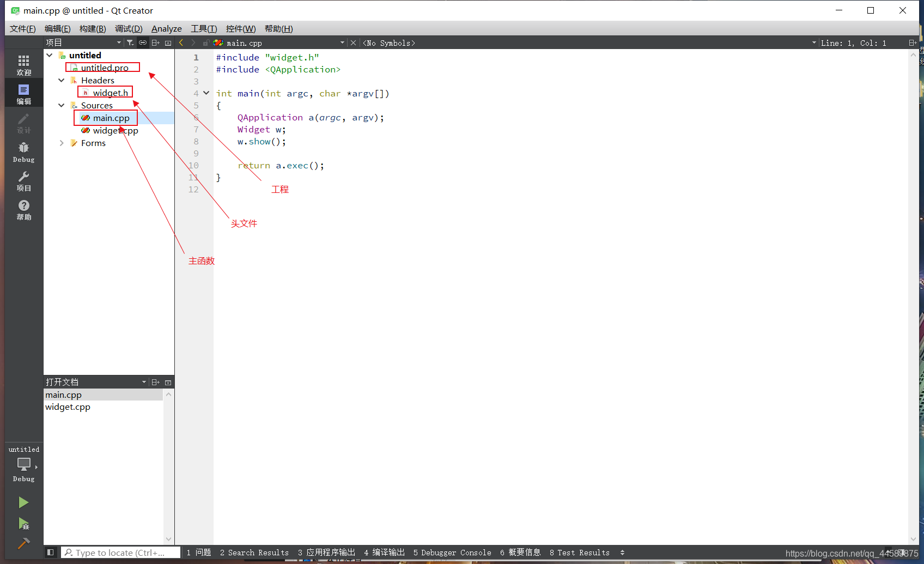Click the Type to locate search field
924x564 pixels.
[120, 552]
